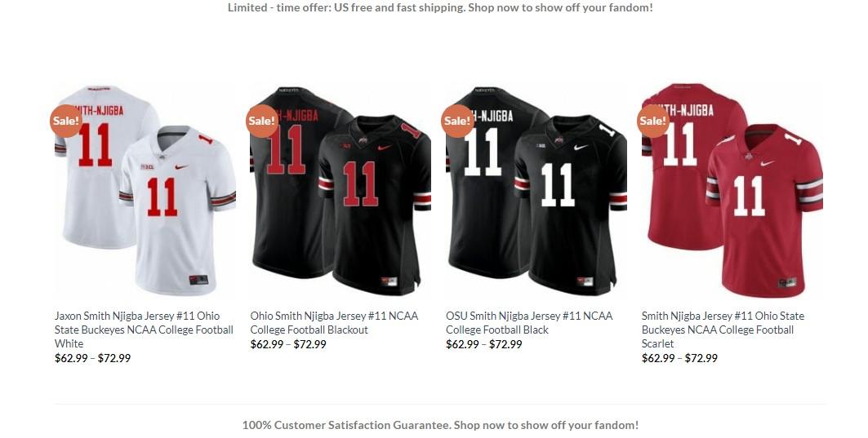
Task: Click the 100% Customer Satisfaction Guarantee text
Action: coord(440,425)
